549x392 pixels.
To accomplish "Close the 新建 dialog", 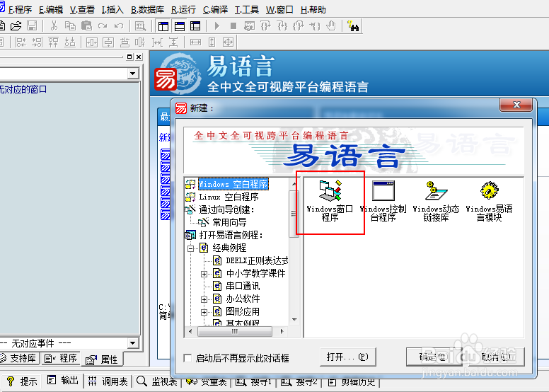I will pyautogui.click(x=516, y=105).
